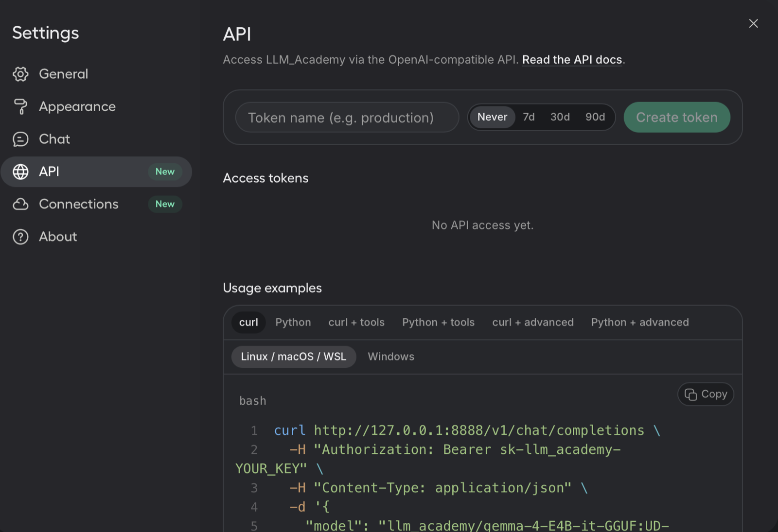Screen dimensions: 778x532
Task: Select Windows platform option
Action: coord(391,357)
